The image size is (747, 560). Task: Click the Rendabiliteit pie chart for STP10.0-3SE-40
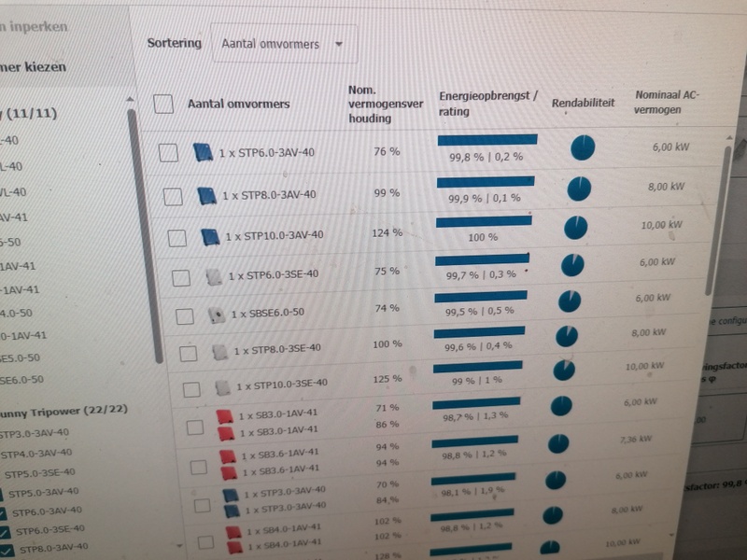564,370
